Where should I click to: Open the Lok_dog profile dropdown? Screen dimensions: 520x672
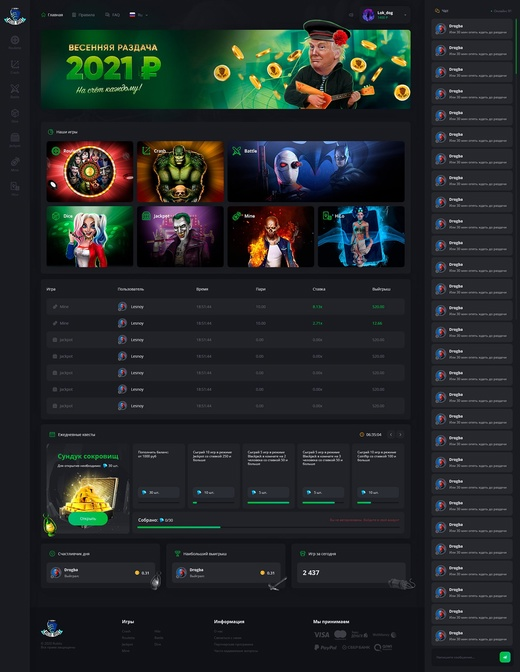(x=385, y=15)
